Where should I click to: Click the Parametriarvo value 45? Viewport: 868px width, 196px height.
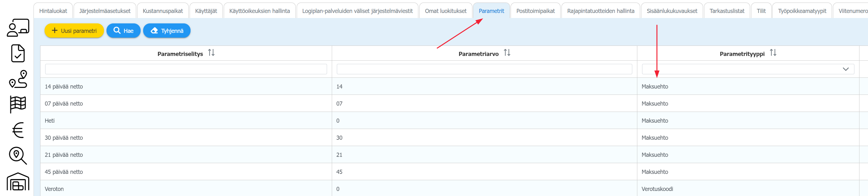339,172
